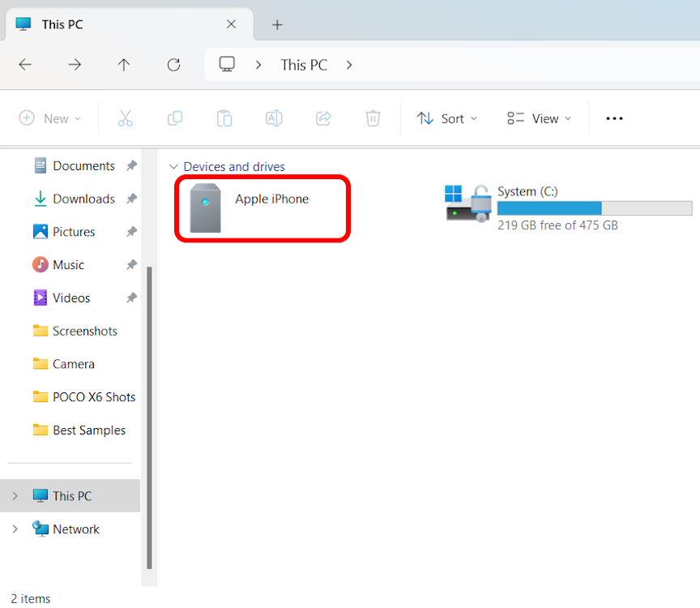
Task: Navigate back to previous location
Action: click(25, 65)
